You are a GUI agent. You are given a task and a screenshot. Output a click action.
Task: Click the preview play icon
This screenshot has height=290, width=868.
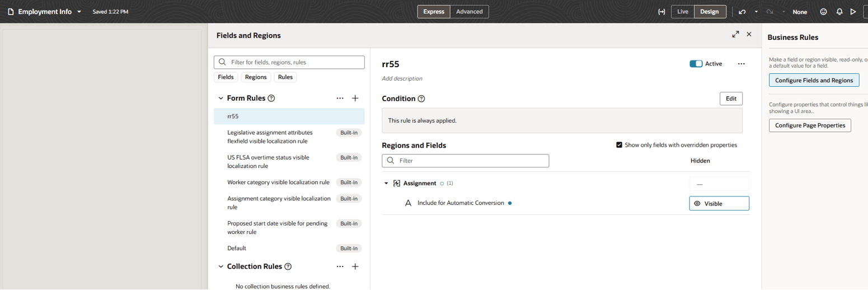(853, 12)
